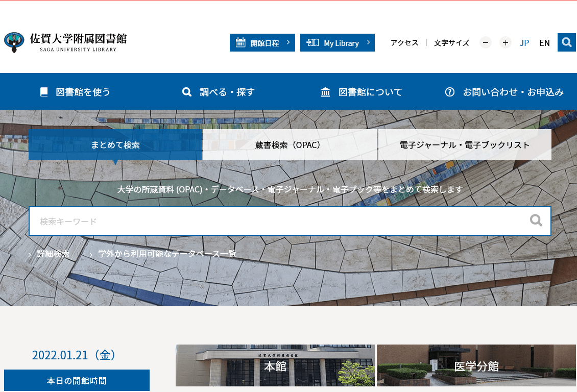Image resolution: width=577 pixels, height=392 pixels.
Task: Open the site search magnifier icon in header
Action: 567,42
